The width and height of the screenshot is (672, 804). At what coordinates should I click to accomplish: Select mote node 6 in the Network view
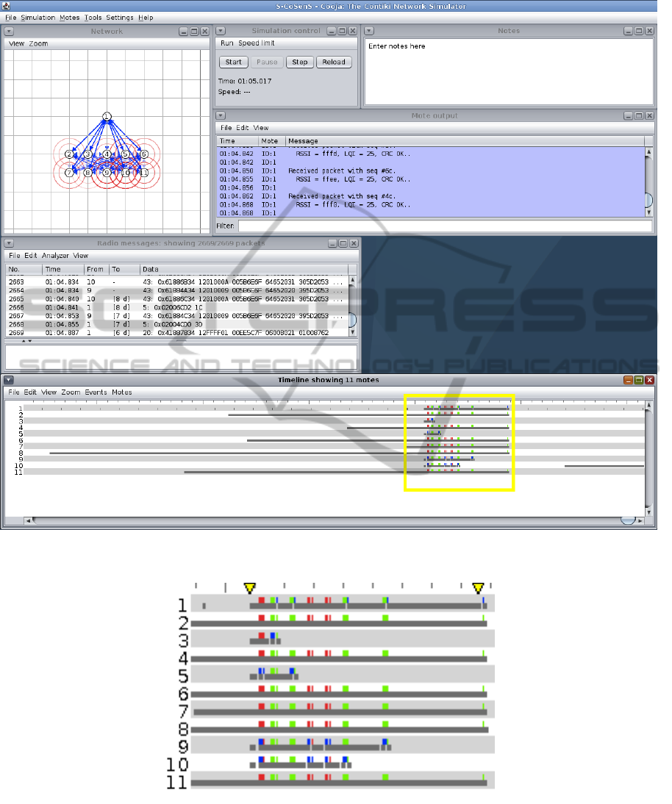tap(144, 154)
